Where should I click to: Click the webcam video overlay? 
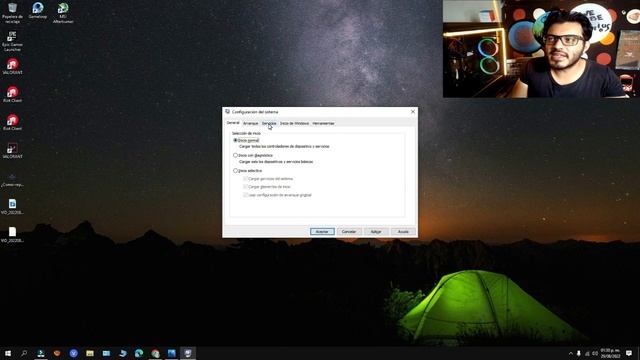(x=541, y=49)
